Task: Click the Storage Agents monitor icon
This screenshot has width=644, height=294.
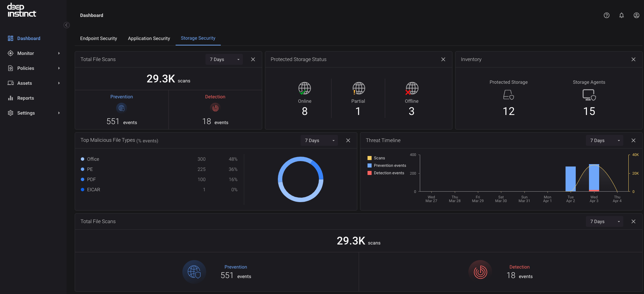Action: [589, 95]
